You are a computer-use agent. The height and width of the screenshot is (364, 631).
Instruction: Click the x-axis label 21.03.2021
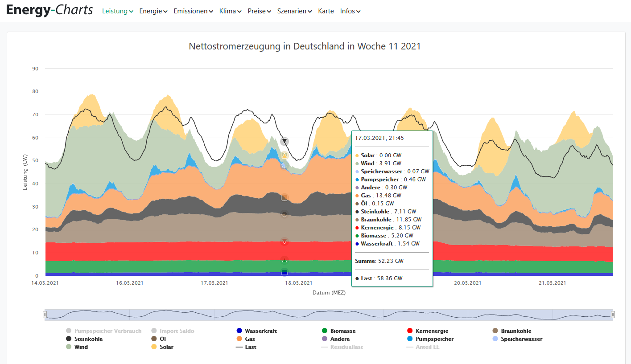pyautogui.click(x=553, y=283)
